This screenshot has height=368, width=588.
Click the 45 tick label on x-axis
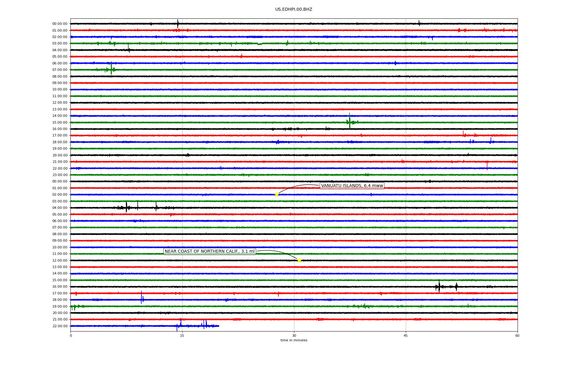point(406,335)
